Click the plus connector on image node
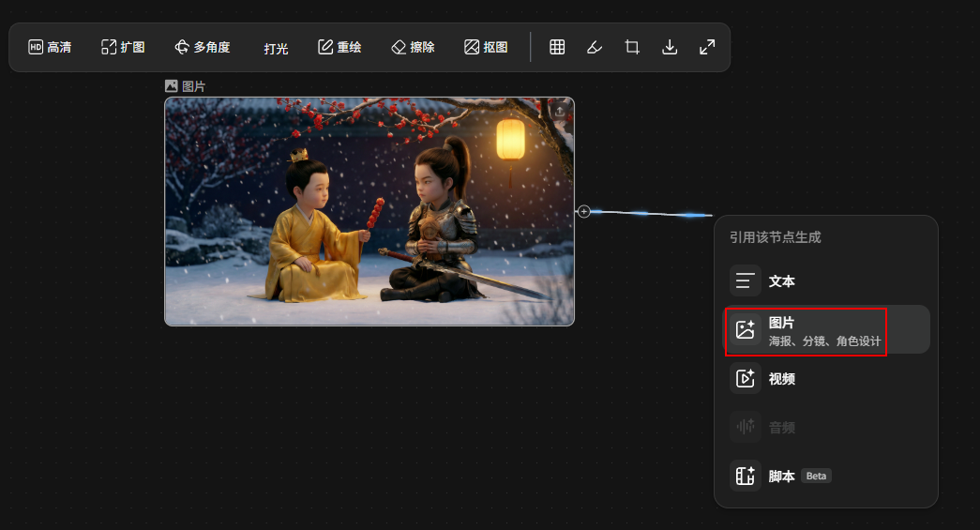980x530 pixels. 583,211
